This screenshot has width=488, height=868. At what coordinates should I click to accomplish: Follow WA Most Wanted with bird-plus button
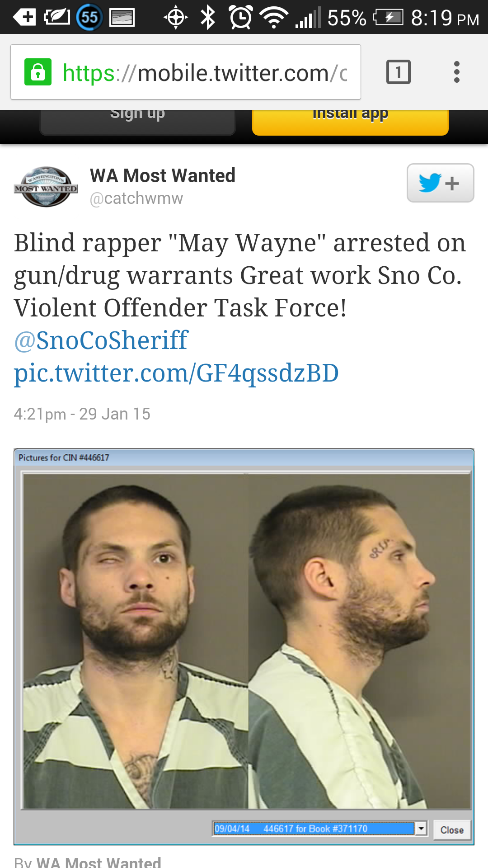(x=440, y=183)
